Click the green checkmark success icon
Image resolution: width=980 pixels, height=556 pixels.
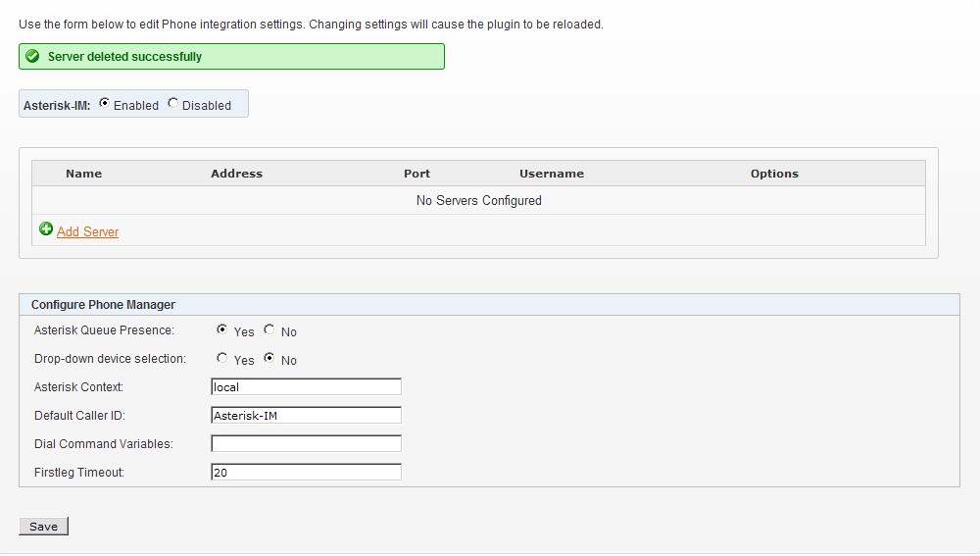(32, 57)
